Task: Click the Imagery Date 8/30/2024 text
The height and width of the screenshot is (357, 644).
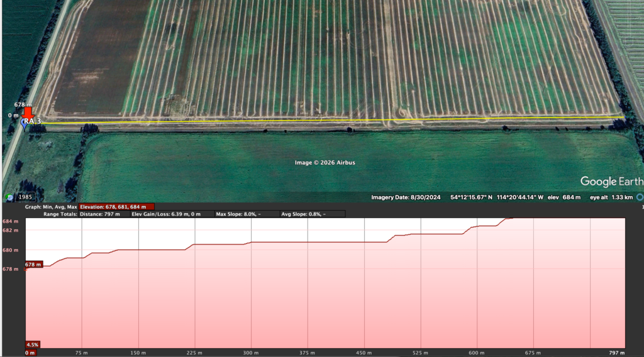Action: point(406,197)
